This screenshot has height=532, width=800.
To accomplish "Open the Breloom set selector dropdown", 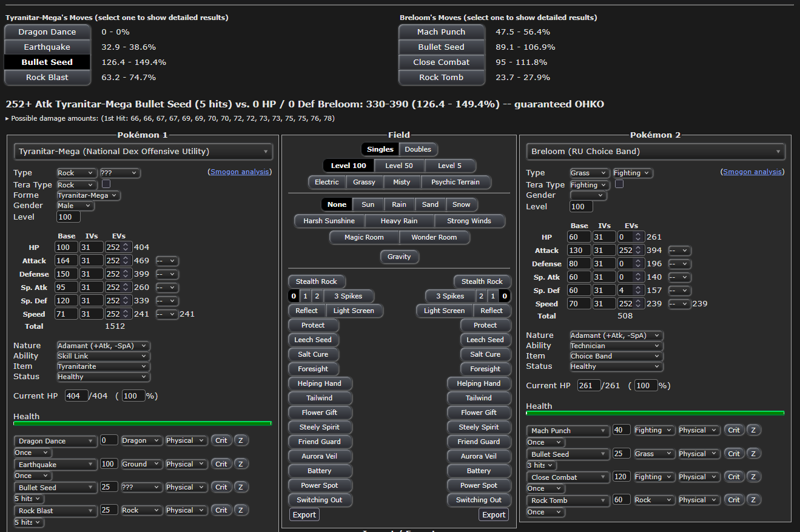I will point(656,152).
